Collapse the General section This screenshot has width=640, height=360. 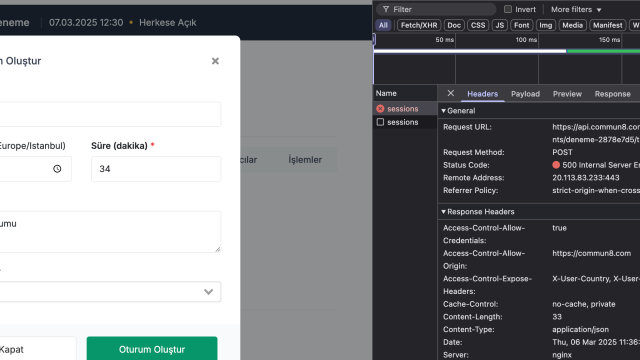(x=443, y=111)
